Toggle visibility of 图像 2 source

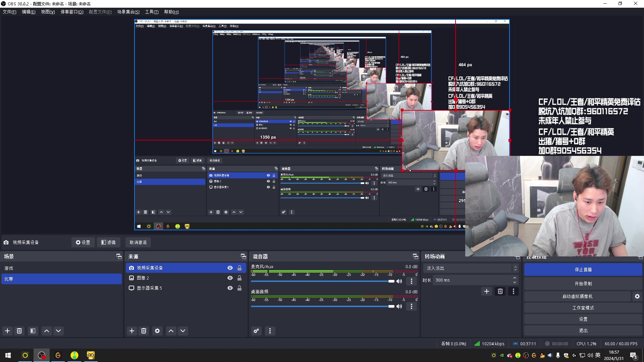[230, 278]
